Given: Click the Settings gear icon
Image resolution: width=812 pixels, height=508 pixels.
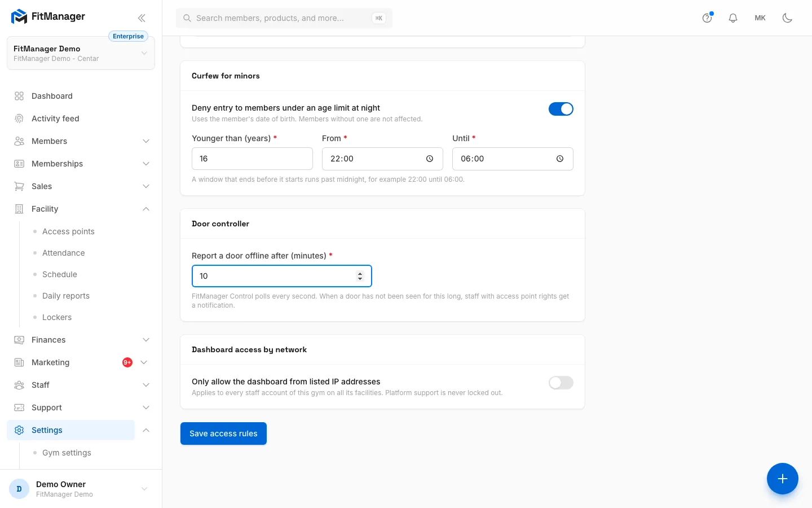Looking at the screenshot, I should (19, 430).
